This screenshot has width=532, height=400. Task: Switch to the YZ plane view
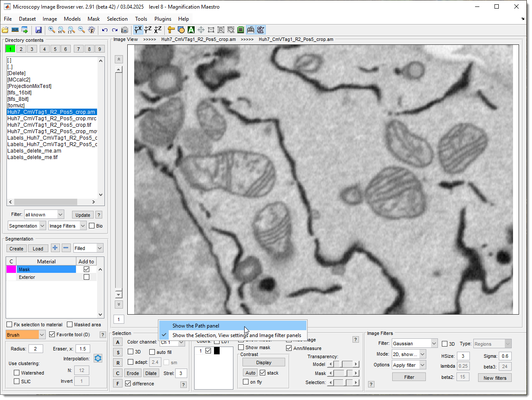tap(148, 30)
